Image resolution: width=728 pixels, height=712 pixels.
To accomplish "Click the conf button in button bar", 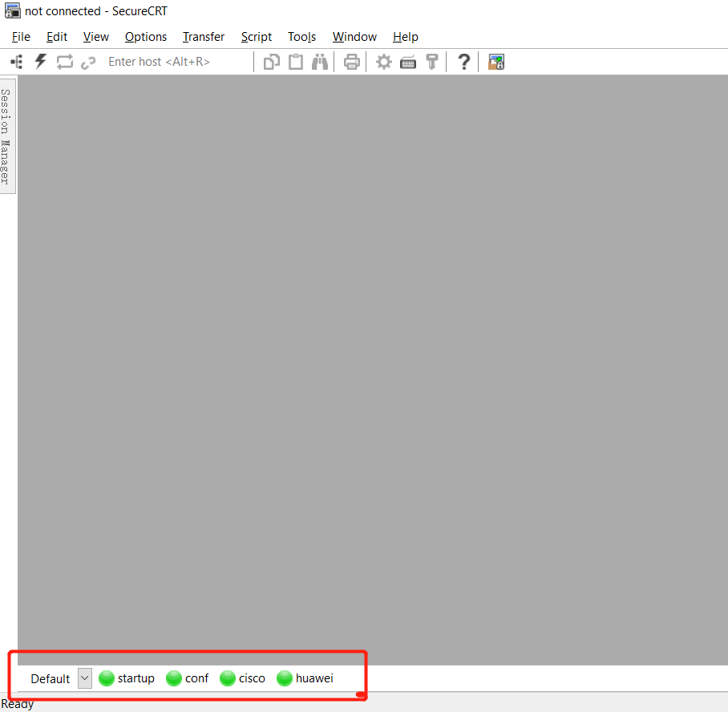I will 188,678.
